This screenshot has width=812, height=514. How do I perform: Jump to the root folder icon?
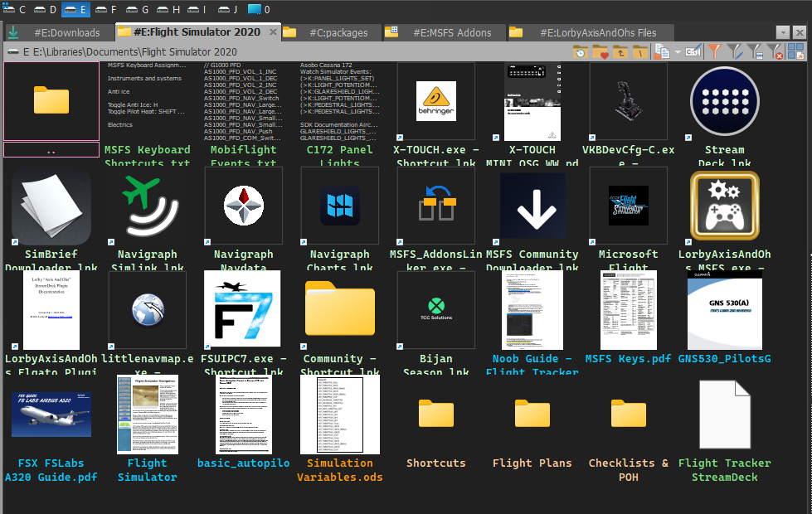click(639, 52)
